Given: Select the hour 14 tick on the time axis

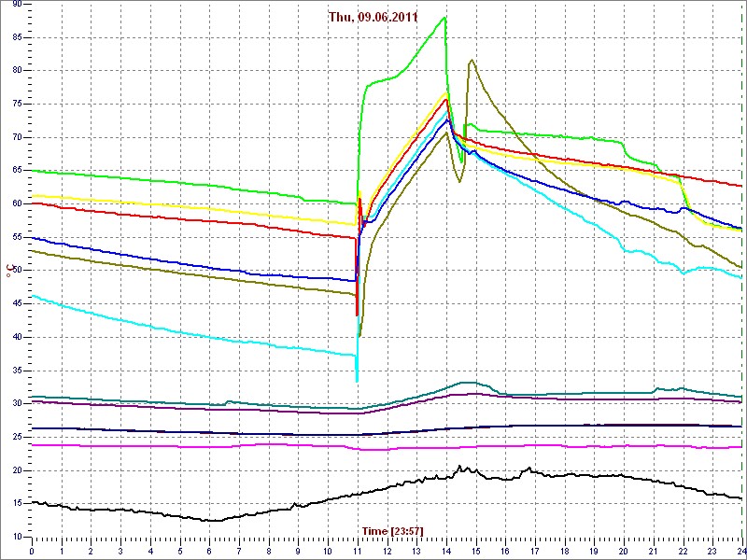Looking at the screenshot, I should [445, 551].
